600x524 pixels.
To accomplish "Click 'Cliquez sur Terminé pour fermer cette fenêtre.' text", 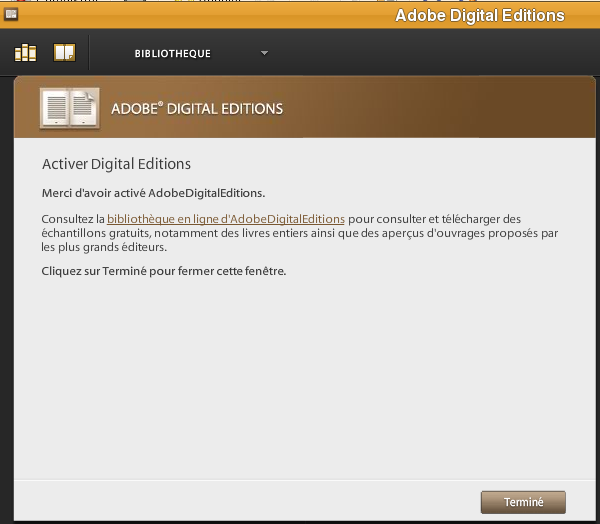I will (164, 271).
